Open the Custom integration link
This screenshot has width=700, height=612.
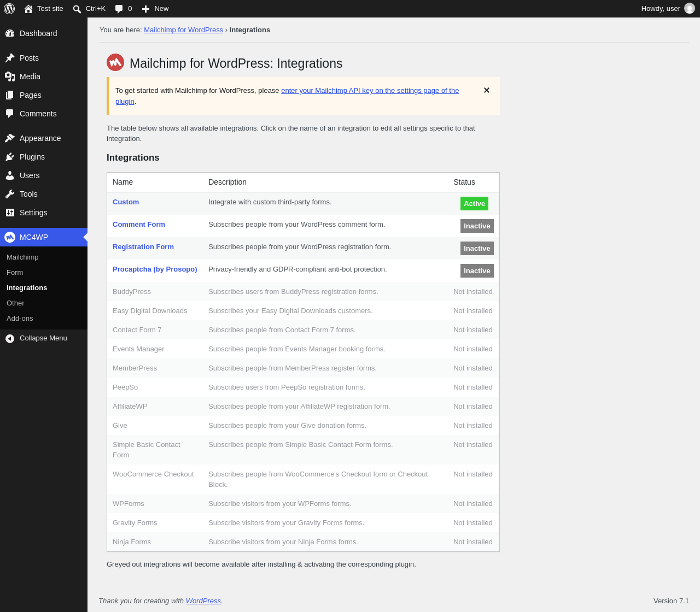126,202
